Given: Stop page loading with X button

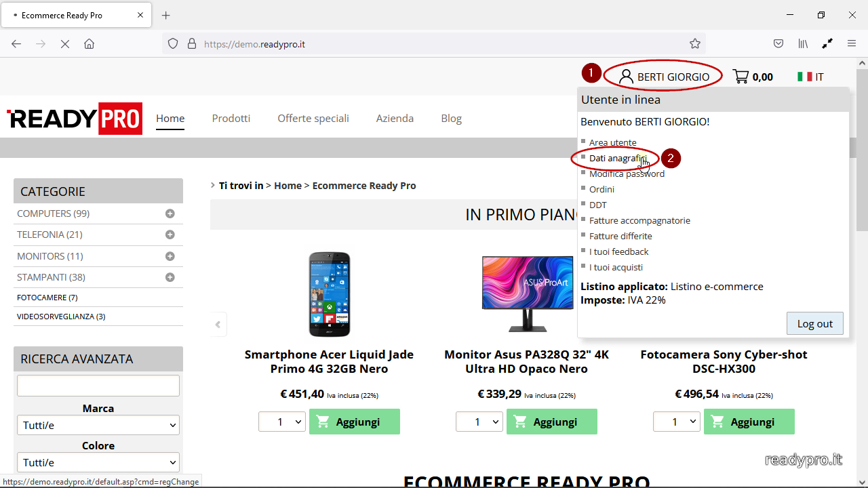Looking at the screenshot, I should [x=65, y=44].
